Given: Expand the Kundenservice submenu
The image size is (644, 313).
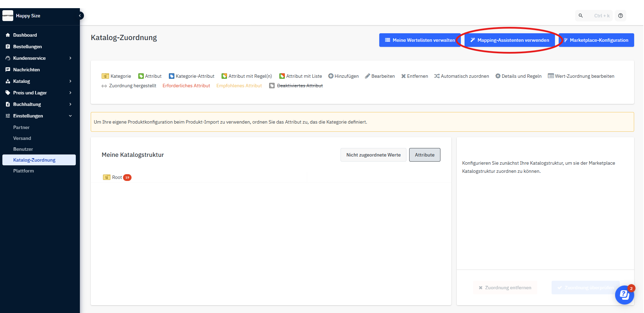Looking at the screenshot, I should [x=70, y=58].
